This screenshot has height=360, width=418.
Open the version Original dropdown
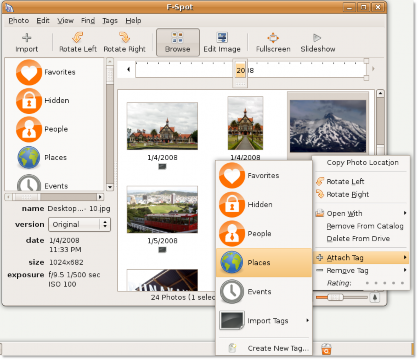79,224
